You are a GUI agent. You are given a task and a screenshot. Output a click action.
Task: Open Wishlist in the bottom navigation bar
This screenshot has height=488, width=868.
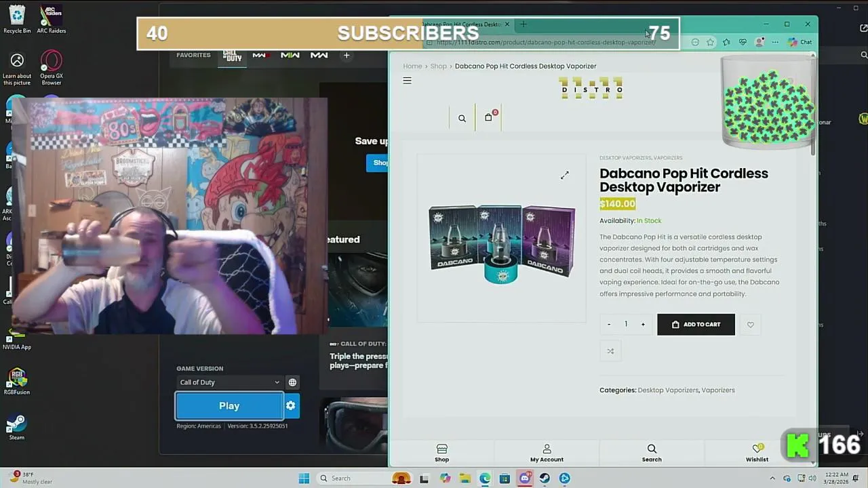757,453
